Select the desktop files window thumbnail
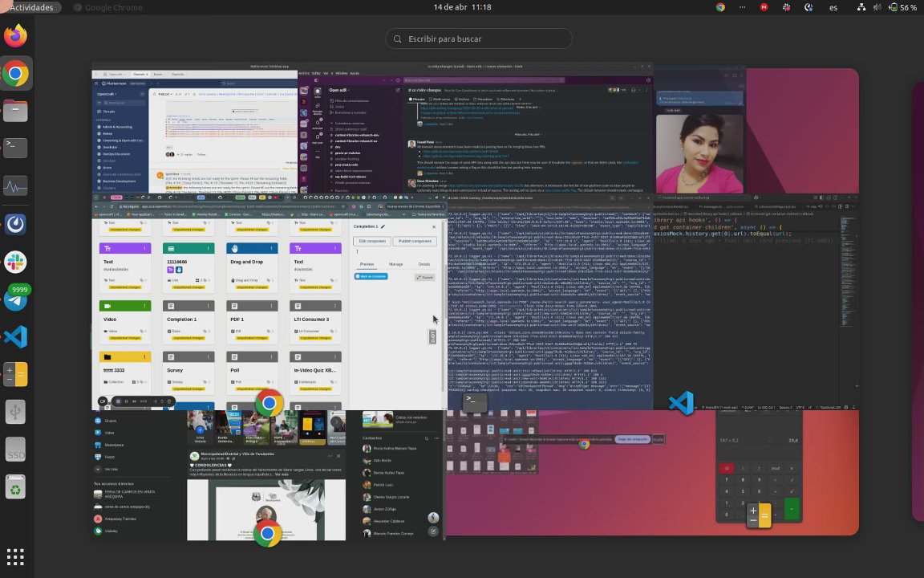This screenshot has width=924, height=578. click(x=492, y=442)
